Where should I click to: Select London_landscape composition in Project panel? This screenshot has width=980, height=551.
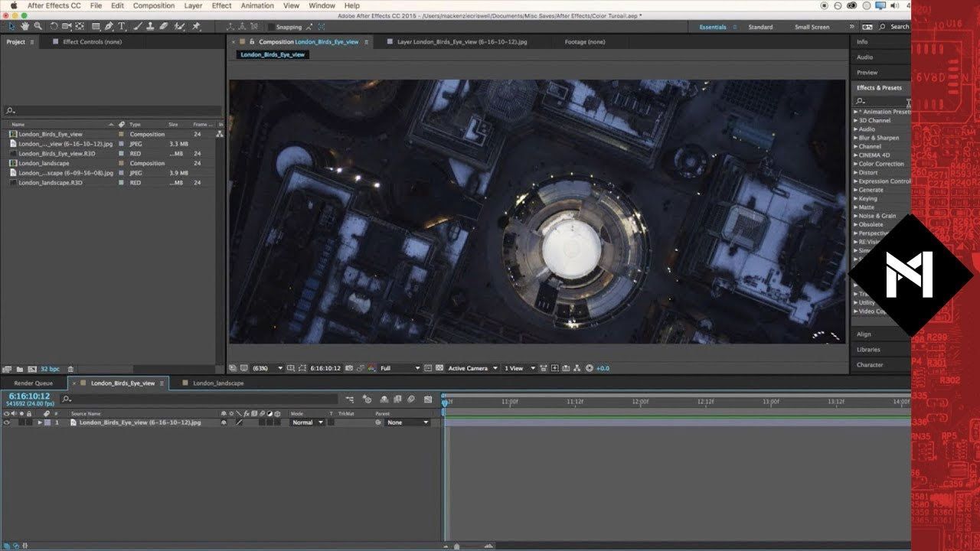[x=44, y=163]
